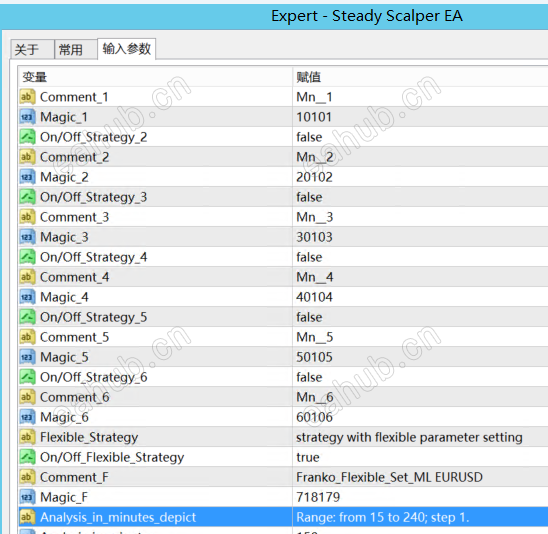Click the icon beside Analysis_in_minutes_depict

click(27, 517)
